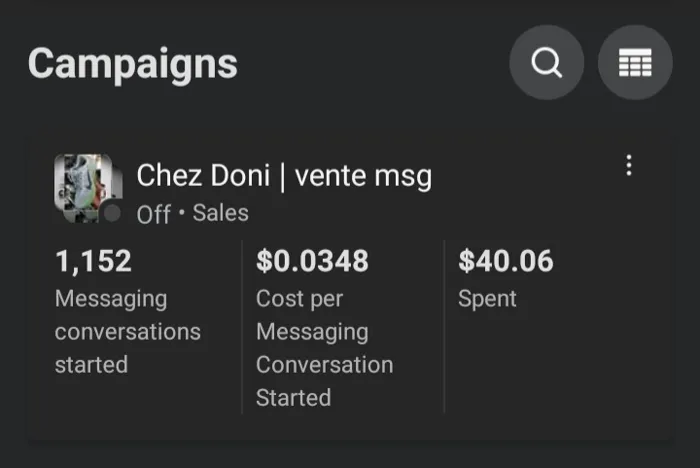Switch to table view icon
The width and height of the screenshot is (700, 468).
point(635,63)
